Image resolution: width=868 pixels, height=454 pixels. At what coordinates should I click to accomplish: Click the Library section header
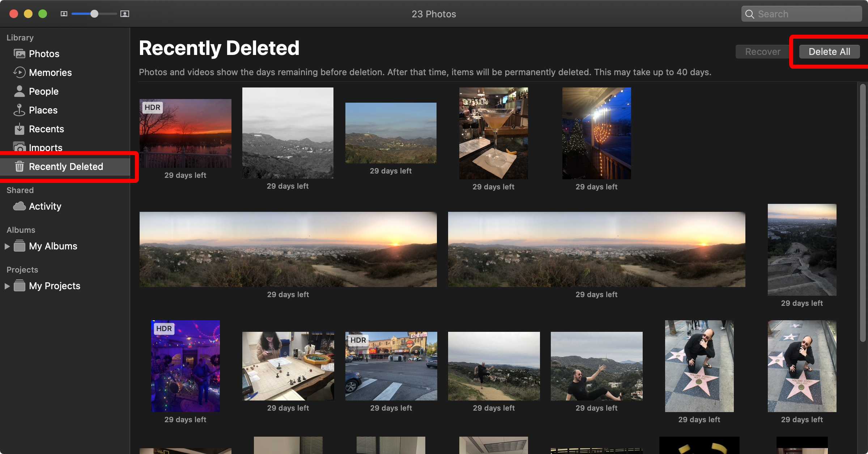pos(20,38)
